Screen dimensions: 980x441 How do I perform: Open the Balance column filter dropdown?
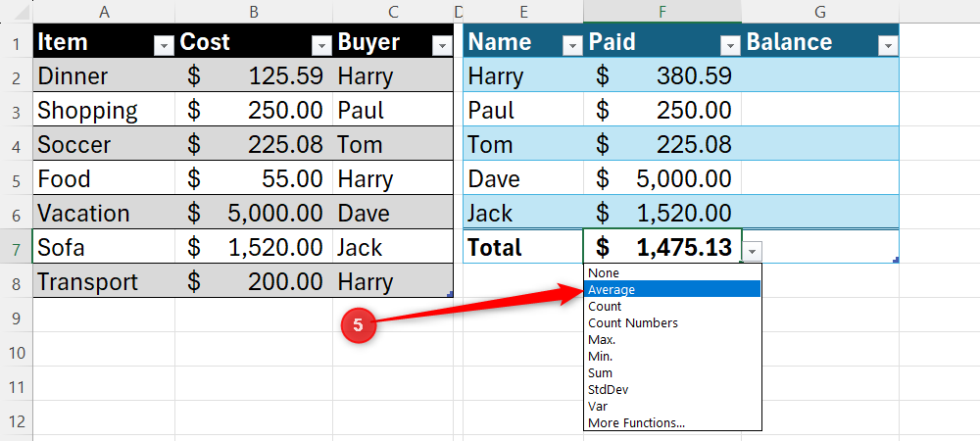click(888, 45)
